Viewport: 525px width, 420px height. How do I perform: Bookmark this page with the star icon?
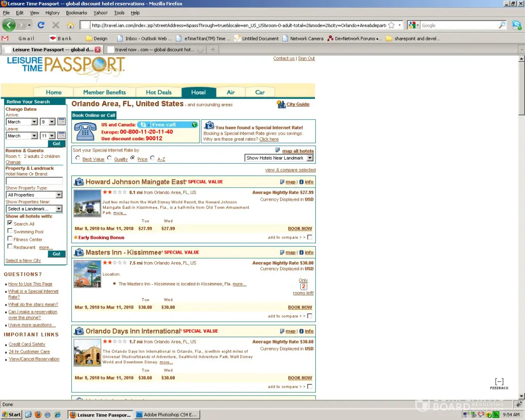point(391,25)
